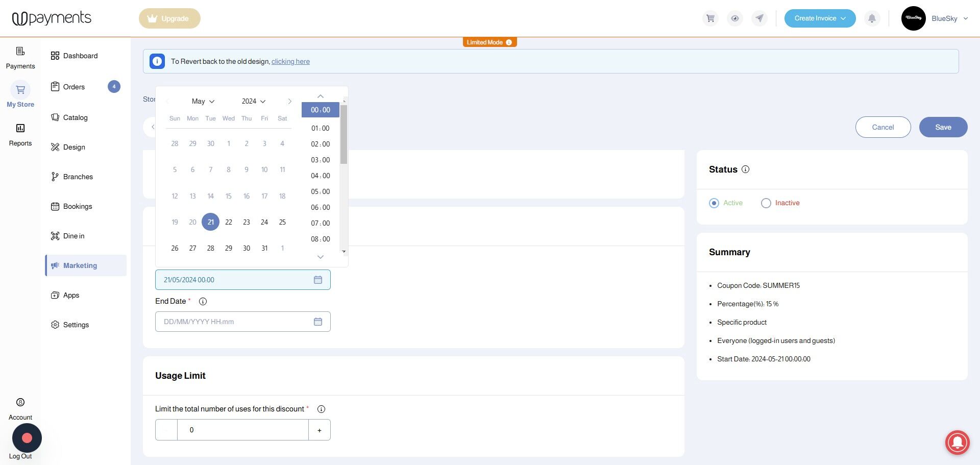The width and height of the screenshot is (980, 465).
Task: Open Reports in the left rail
Action: pyautogui.click(x=20, y=135)
